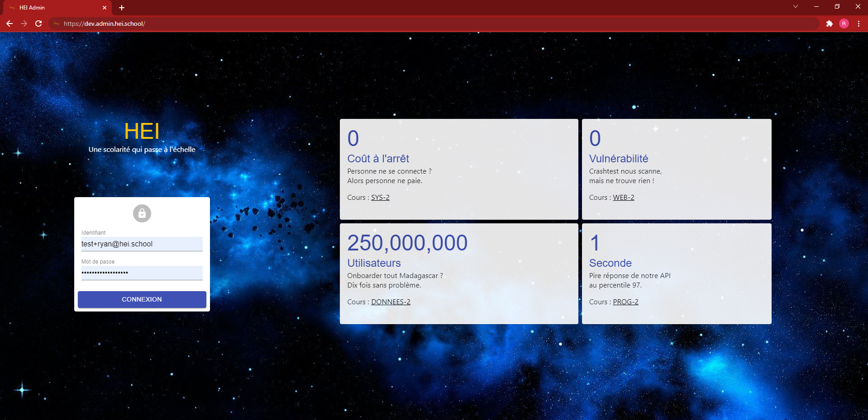
Task: Open the Chrome three-dot menu
Action: (858, 24)
